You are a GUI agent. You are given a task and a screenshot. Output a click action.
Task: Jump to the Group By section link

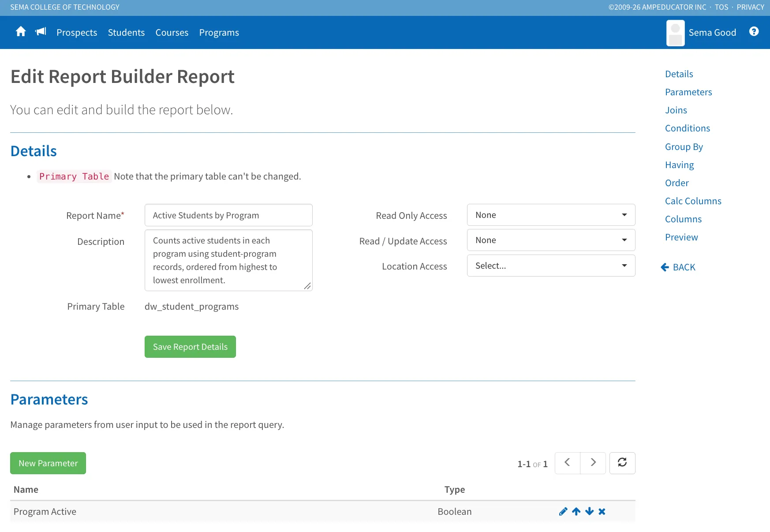[684, 147]
